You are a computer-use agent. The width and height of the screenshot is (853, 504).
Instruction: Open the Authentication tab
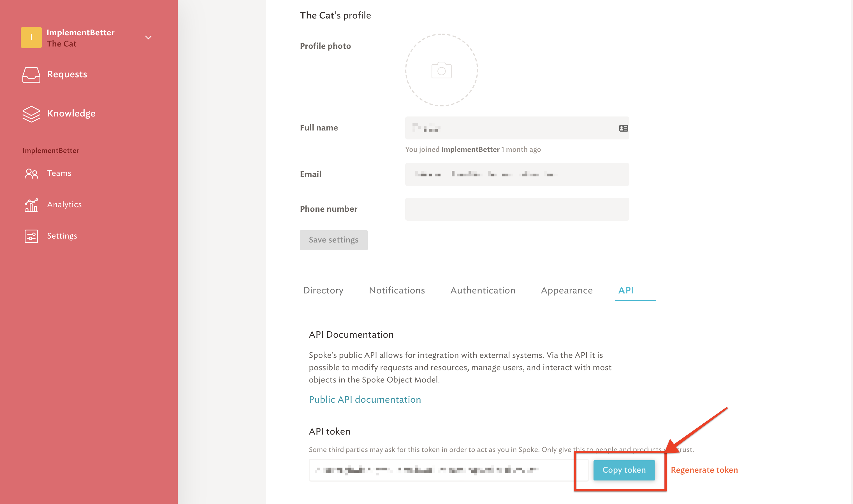tap(483, 290)
